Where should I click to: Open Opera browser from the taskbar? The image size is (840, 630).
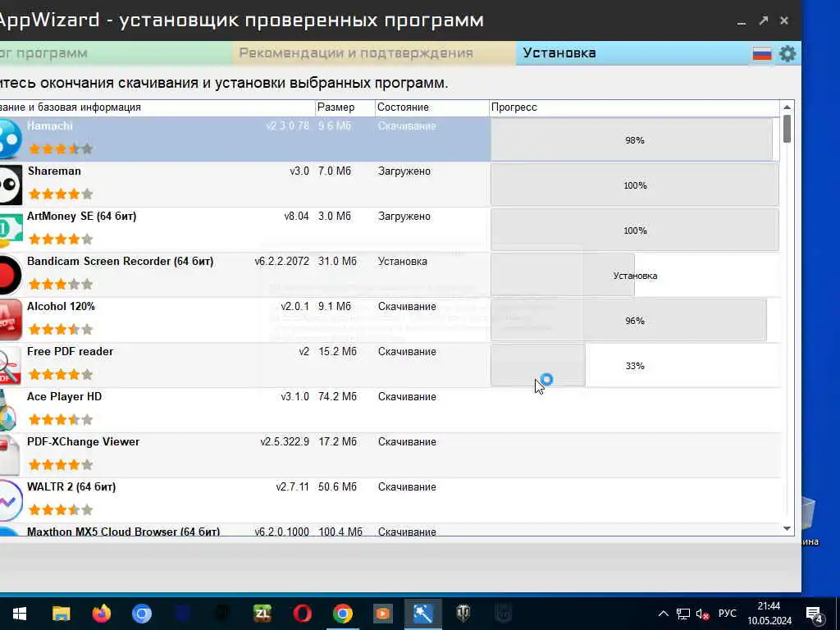pyautogui.click(x=302, y=614)
